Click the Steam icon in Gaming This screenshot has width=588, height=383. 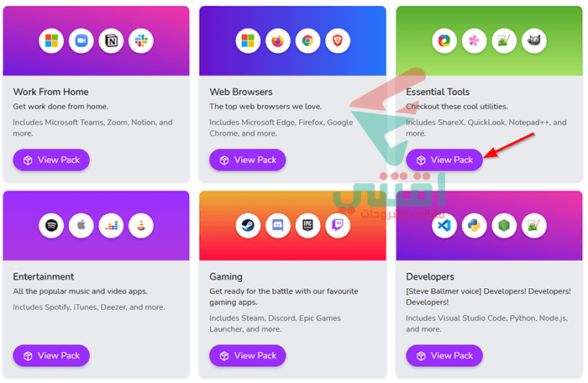pos(248,225)
